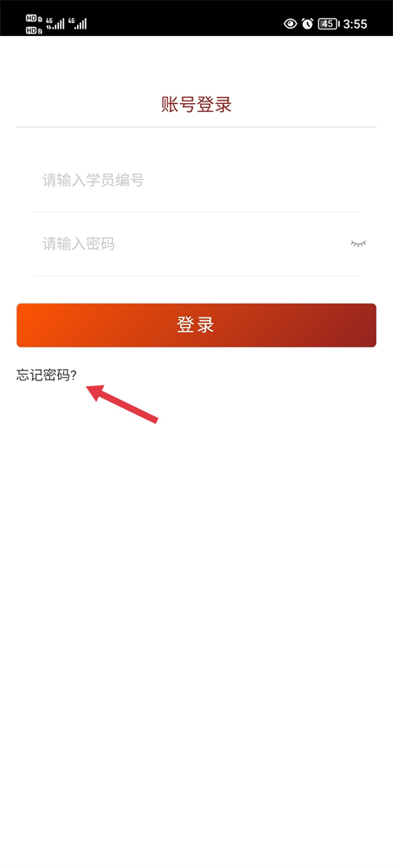Tap the question mark in 忘记密码?
Viewport: 393px width, 868px height.
tap(74, 376)
